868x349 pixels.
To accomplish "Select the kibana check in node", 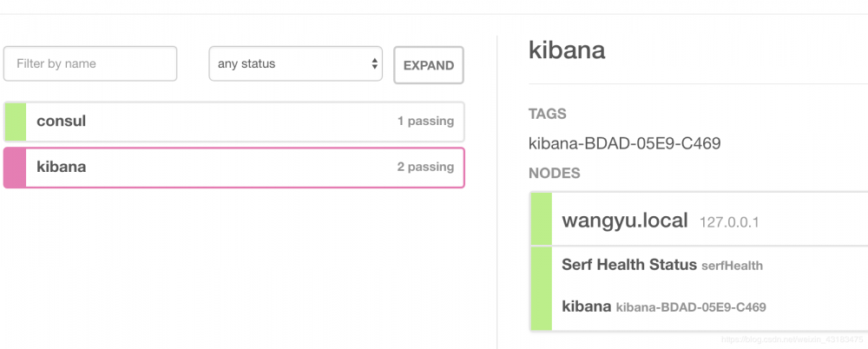I will click(587, 306).
